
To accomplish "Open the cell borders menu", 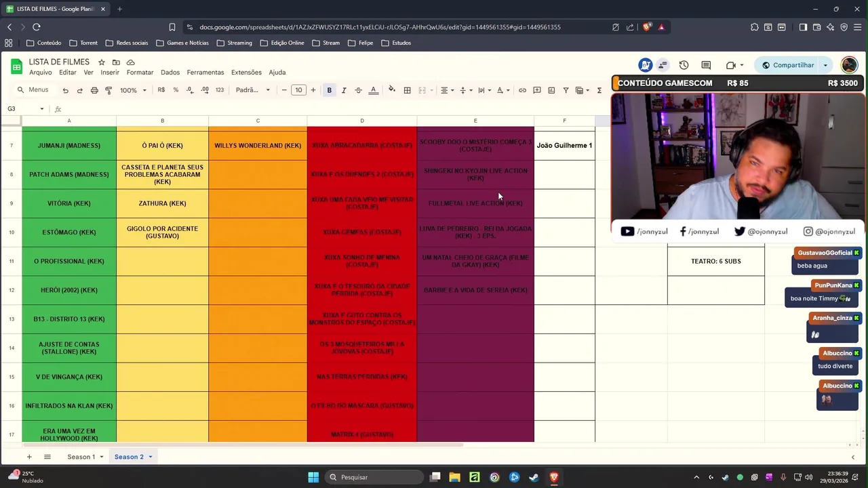I will (x=407, y=90).
